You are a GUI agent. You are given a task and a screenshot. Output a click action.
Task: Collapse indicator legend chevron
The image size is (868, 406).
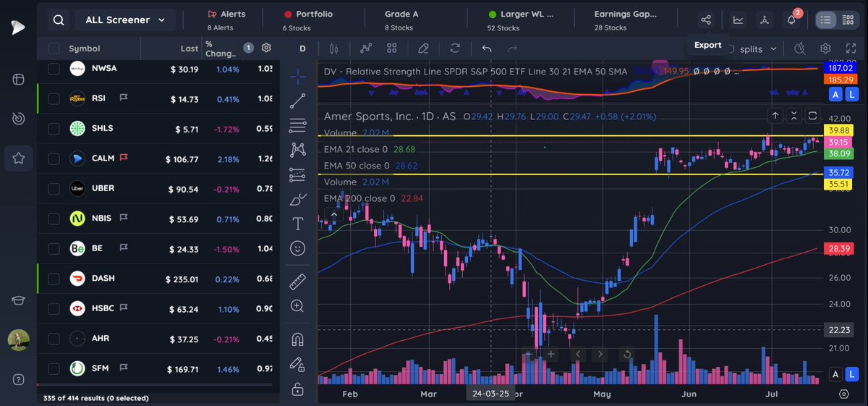tap(333, 213)
